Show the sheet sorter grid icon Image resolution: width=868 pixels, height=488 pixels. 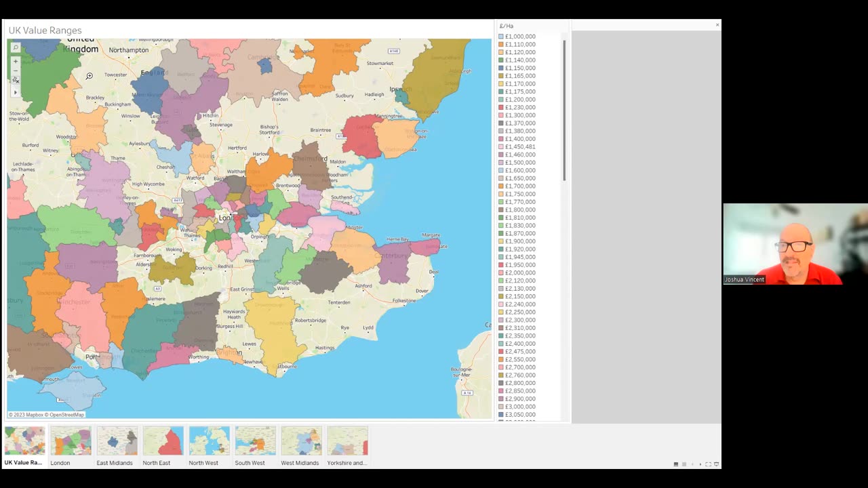pos(684,464)
